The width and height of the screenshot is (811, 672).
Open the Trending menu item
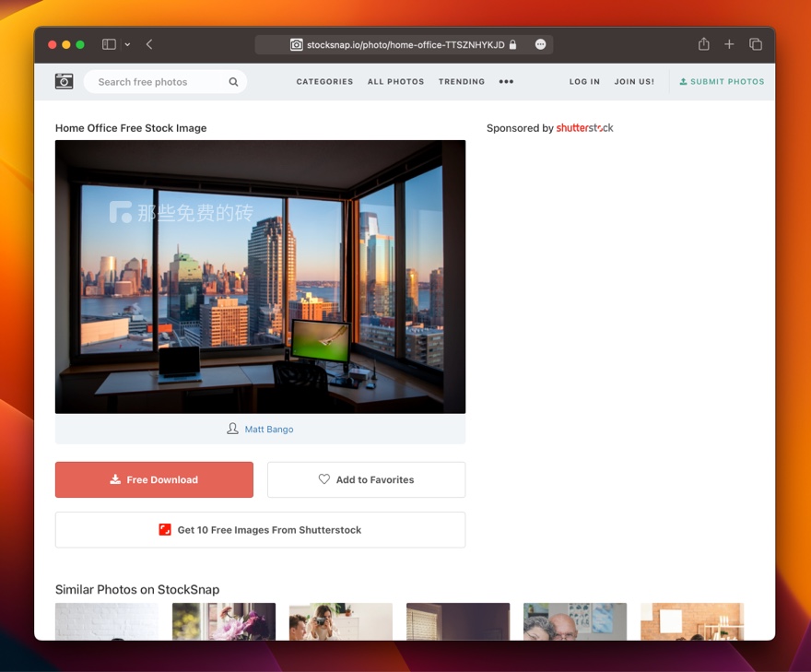click(x=462, y=82)
